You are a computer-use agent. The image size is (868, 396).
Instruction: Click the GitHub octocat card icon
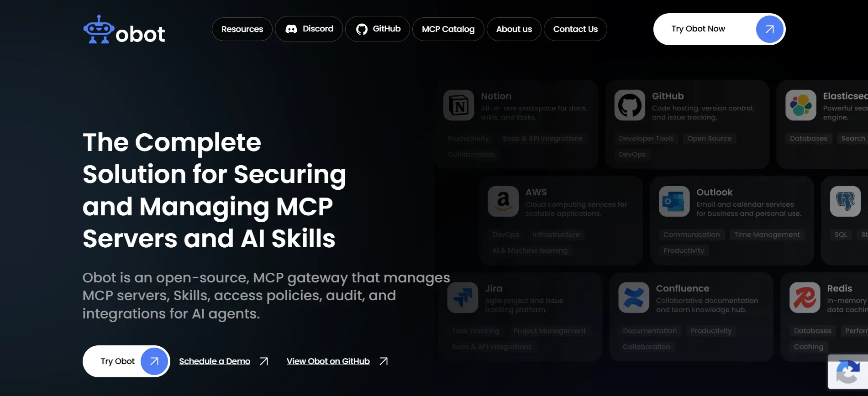point(630,105)
